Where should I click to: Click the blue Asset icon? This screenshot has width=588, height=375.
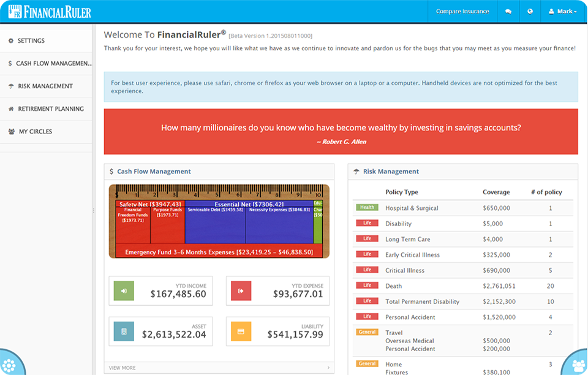coord(124,331)
